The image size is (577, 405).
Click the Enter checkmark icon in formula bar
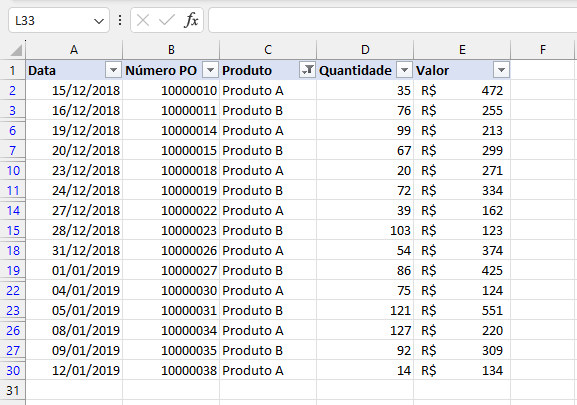click(166, 20)
